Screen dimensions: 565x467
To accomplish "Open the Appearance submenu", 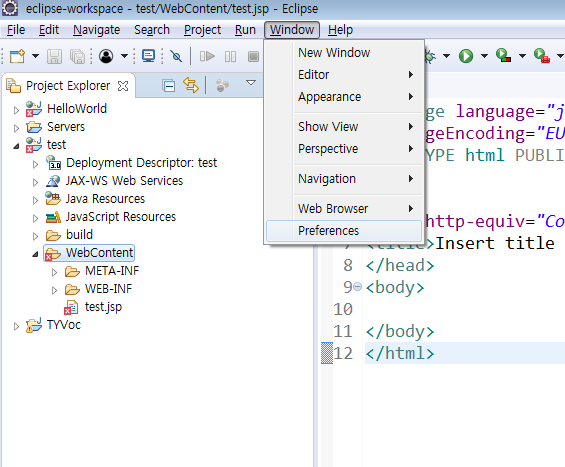I will tap(344, 97).
